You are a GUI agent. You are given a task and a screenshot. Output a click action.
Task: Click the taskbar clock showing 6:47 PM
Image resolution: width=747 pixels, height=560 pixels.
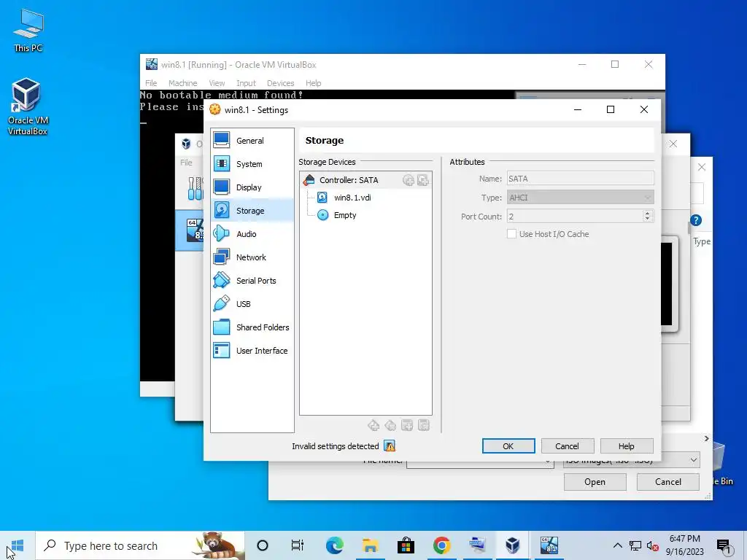click(x=684, y=545)
